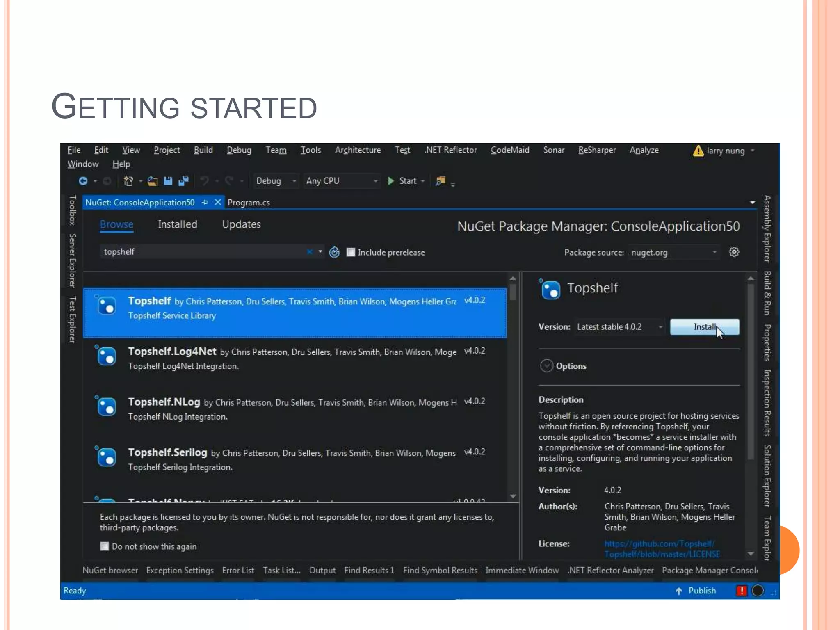The image size is (840, 630).
Task: Click the undo arrow icon
Action: coord(204,181)
